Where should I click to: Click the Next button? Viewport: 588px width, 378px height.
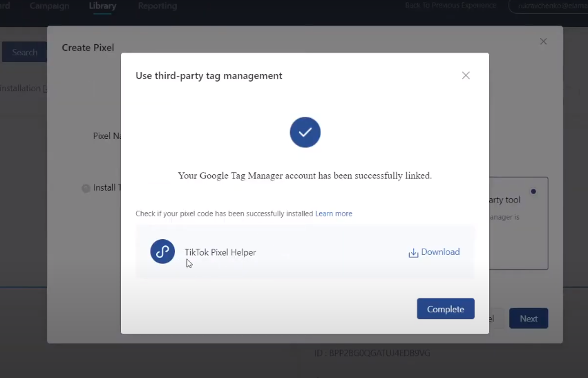pos(529,319)
